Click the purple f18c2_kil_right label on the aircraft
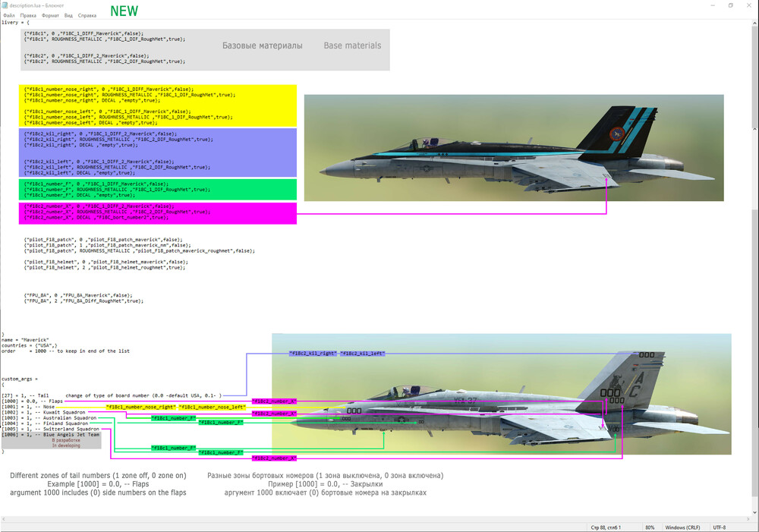Screen dimensions: 759x532 click(x=312, y=354)
